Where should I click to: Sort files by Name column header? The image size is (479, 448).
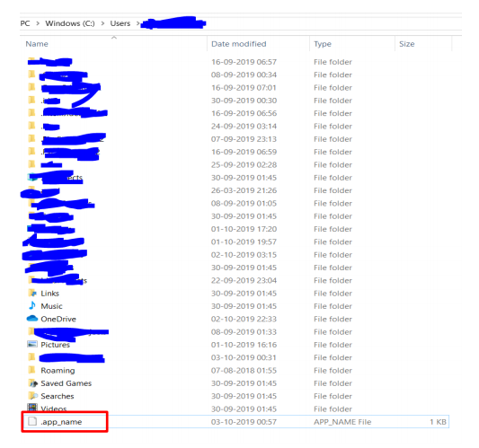(37, 44)
